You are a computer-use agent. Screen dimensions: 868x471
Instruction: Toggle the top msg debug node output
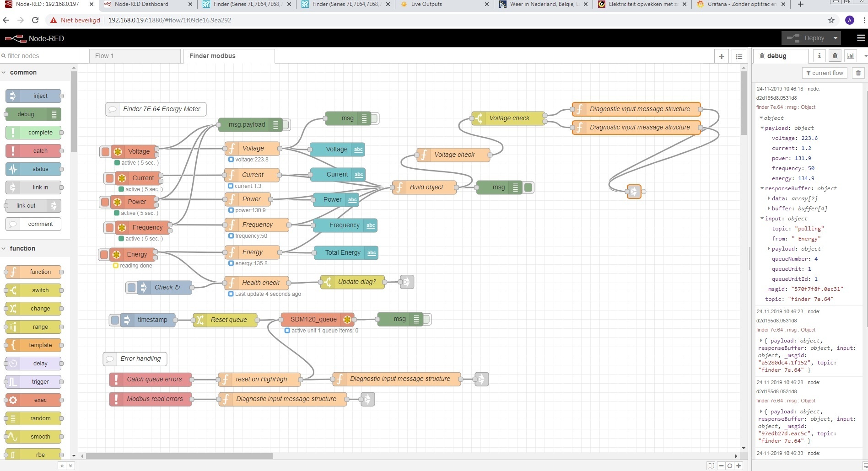pyautogui.click(x=374, y=118)
